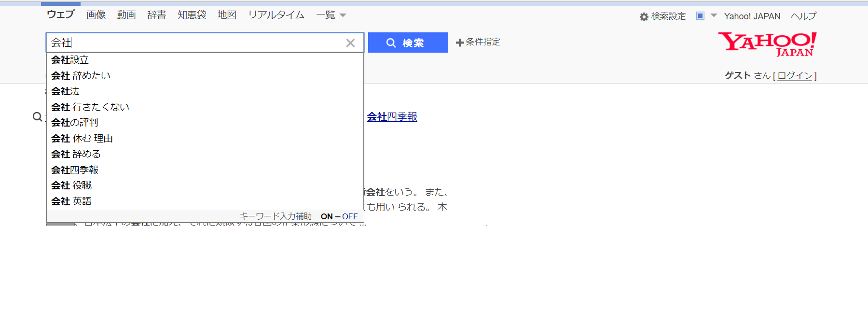Switch to the 地図 tab
868x313 pixels.
[x=227, y=15]
